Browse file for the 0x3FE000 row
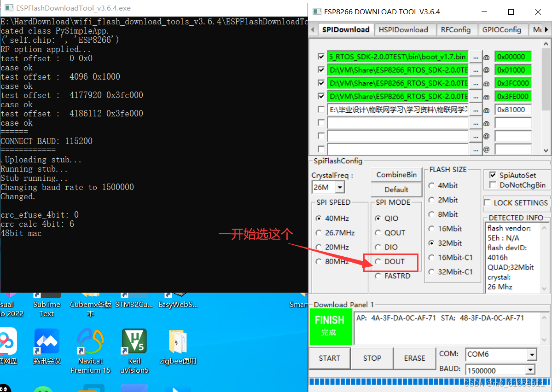552x392 pixels. tap(476, 97)
